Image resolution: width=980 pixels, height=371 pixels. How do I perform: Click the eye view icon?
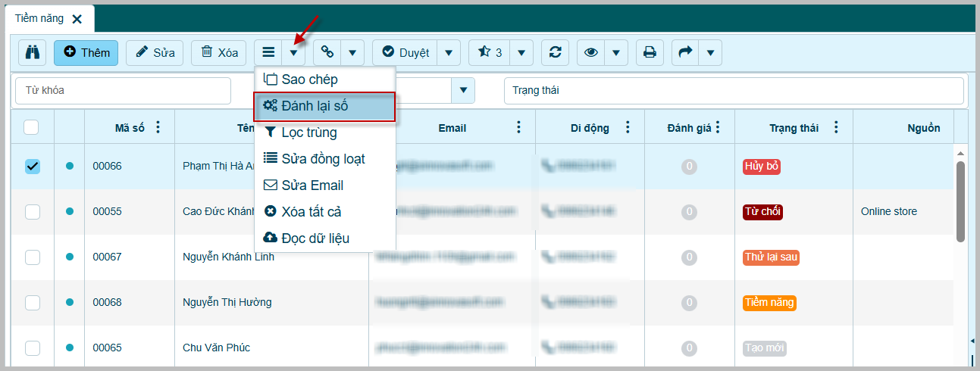(590, 52)
